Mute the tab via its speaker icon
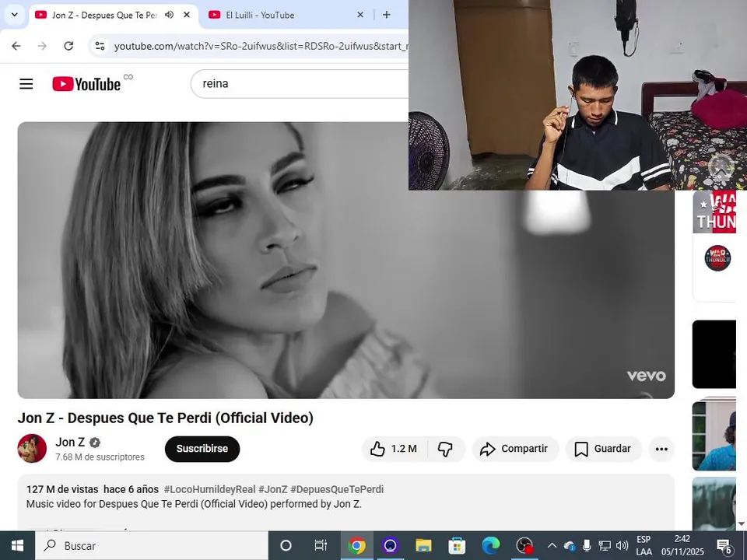This screenshot has height=560, width=747. [x=169, y=15]
